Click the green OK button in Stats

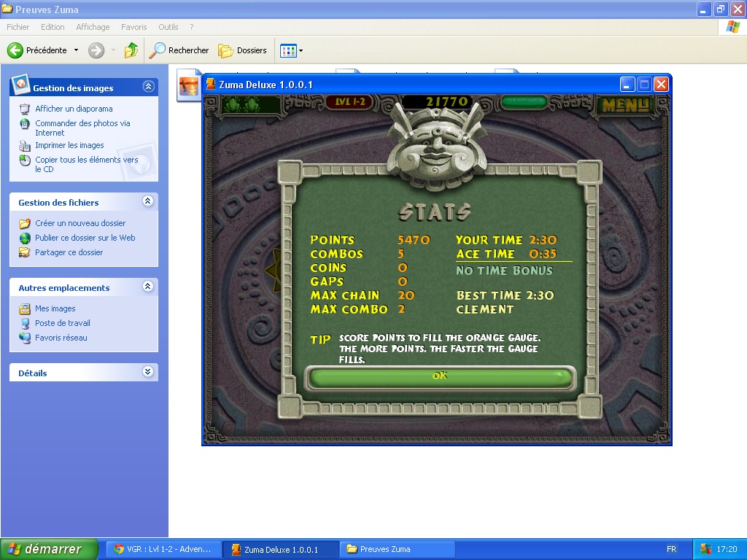pyautogui.click(x=440, y=377)
